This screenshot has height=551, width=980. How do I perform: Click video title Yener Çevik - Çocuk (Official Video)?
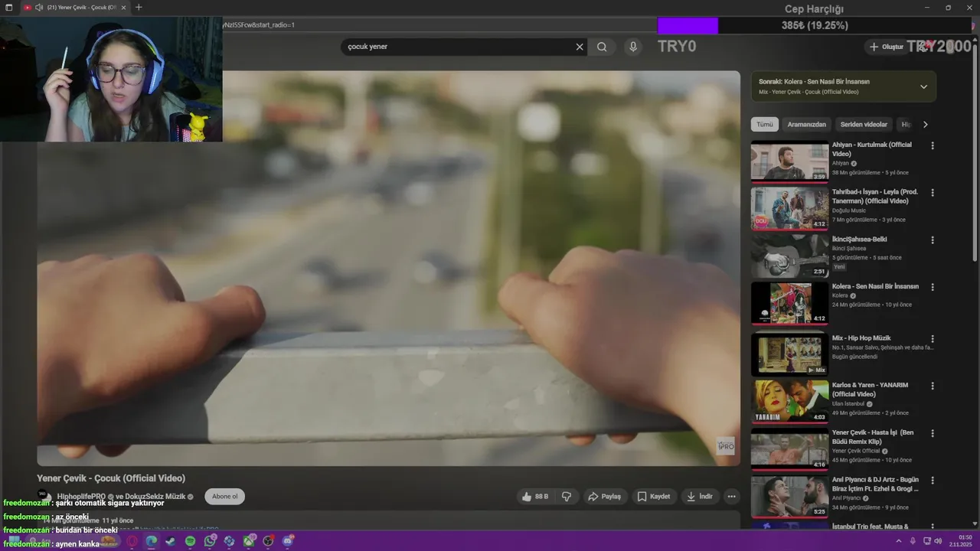click(111, 478)
